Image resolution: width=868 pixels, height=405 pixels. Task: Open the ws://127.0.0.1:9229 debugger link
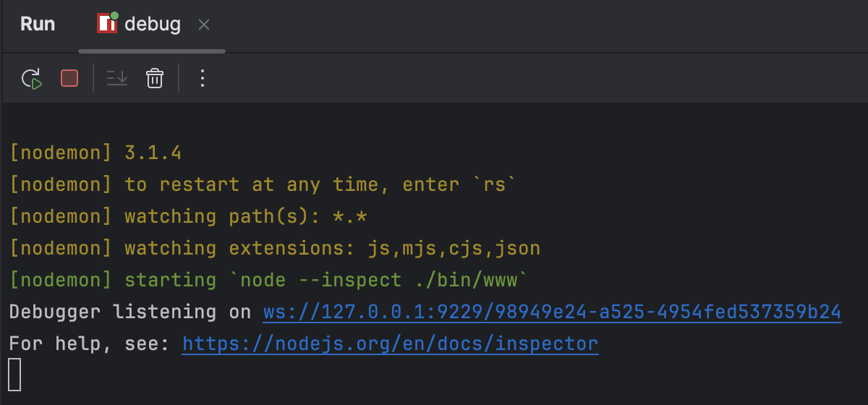(552, 312)
